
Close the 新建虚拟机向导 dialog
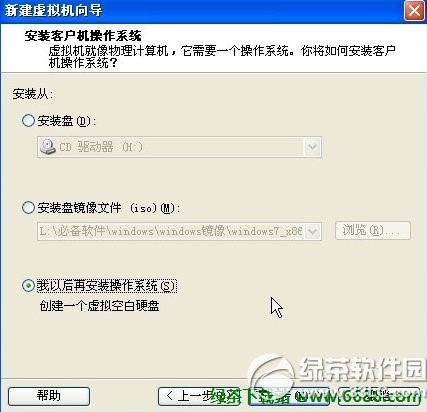[x=414, y=11]
